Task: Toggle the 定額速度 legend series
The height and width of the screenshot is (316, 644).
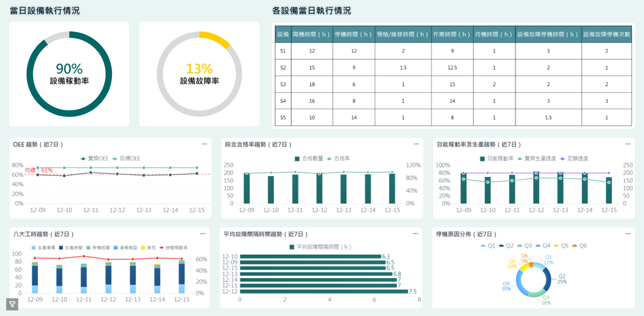Action: pos(574,159)
